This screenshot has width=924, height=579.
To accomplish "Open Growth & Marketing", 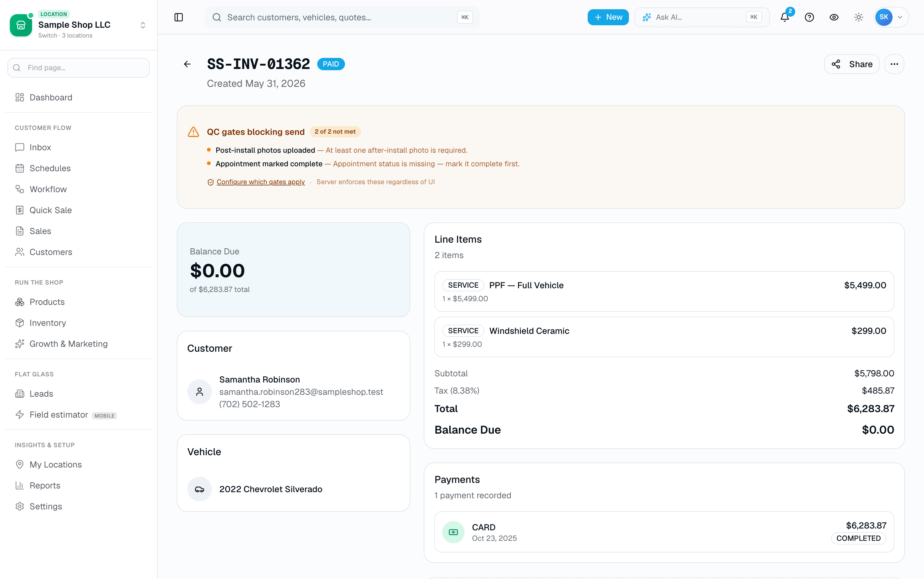I will click(79, 344).
